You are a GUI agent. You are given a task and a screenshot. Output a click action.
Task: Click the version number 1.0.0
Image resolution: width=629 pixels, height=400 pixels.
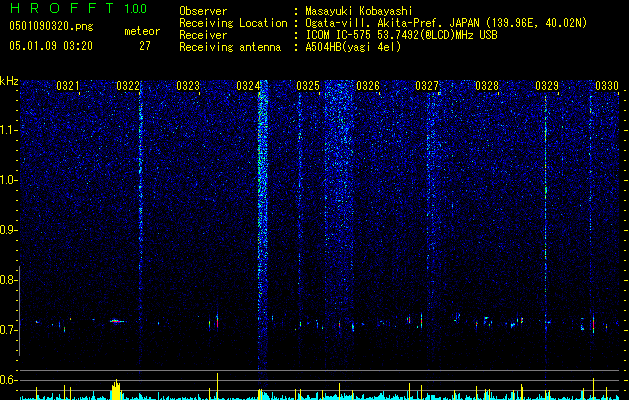pyautogui.click(x=136, y=9)
